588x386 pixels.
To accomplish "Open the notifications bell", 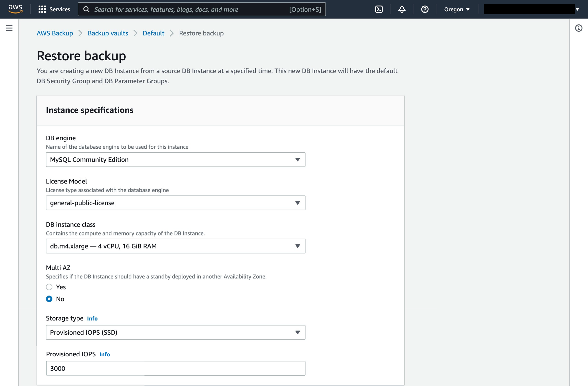I will click(402, 9).
